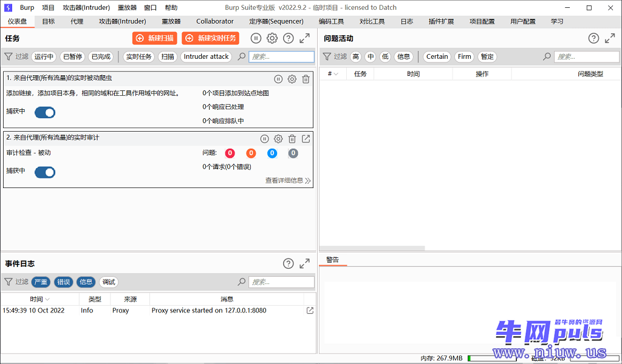Toggle the 调试 event log filter
This screenshot has width=622, height=364.
109,281
